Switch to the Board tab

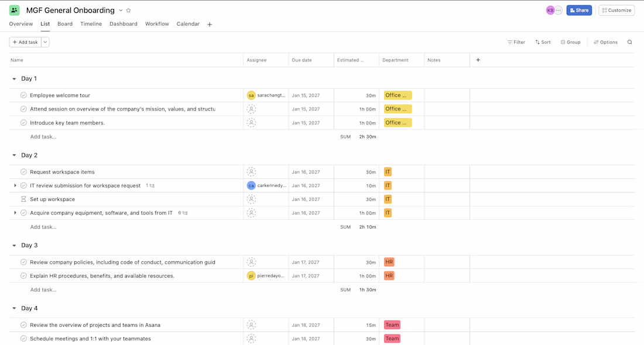tap(65, 24)
